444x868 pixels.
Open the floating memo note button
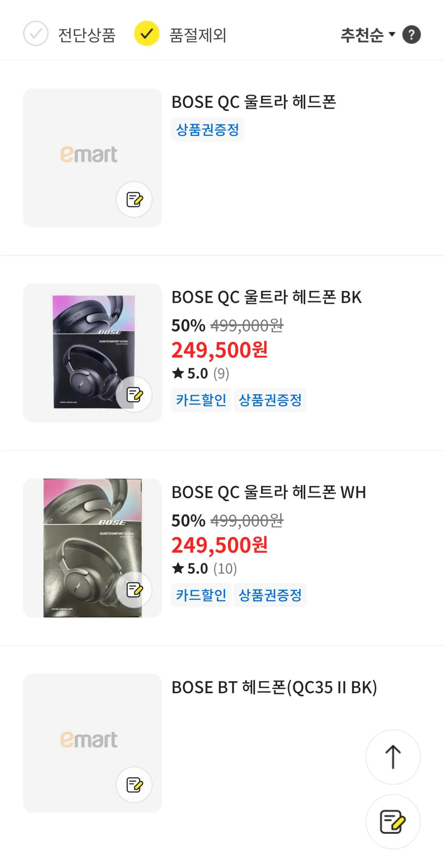coord(393,822)
